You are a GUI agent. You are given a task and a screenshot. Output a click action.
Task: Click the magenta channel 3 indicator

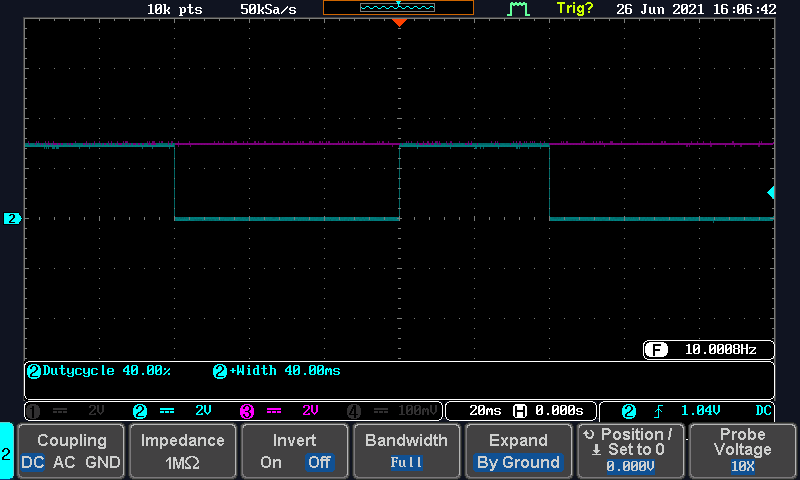point(247,411)
